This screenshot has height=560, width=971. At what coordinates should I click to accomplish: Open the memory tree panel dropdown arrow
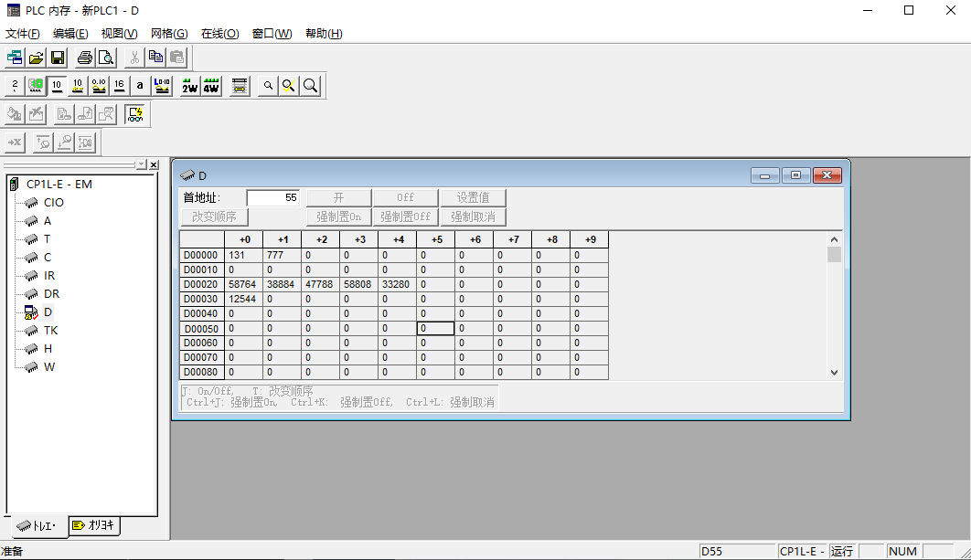pyautogui.click(x=142, y=164)
